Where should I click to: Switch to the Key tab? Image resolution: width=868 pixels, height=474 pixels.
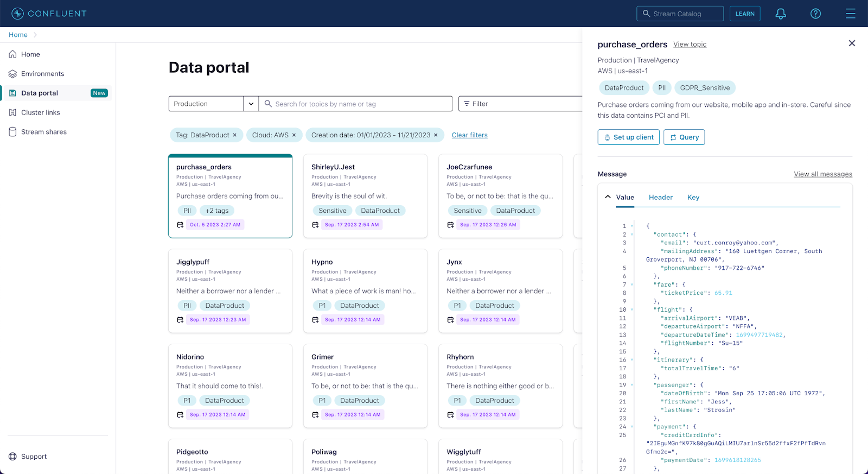(693, 198)
